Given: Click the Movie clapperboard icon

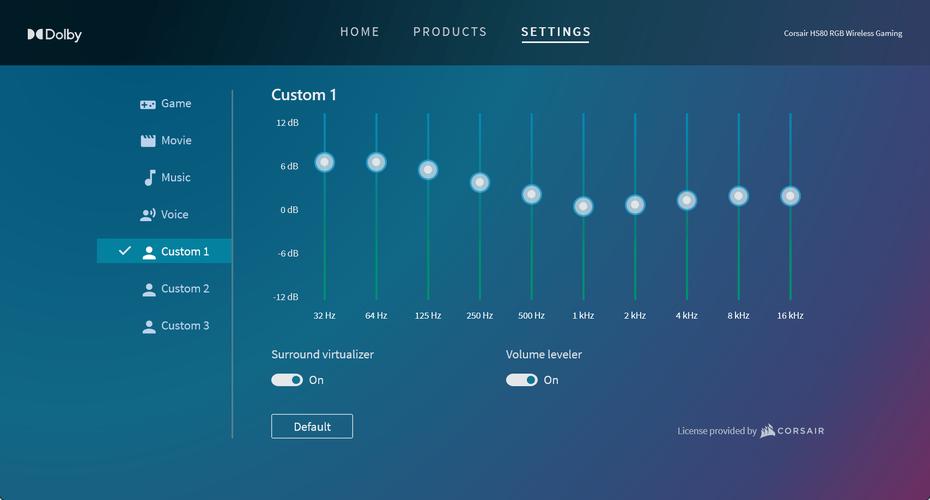Looking at the screenshot, I should coord(148,141).
